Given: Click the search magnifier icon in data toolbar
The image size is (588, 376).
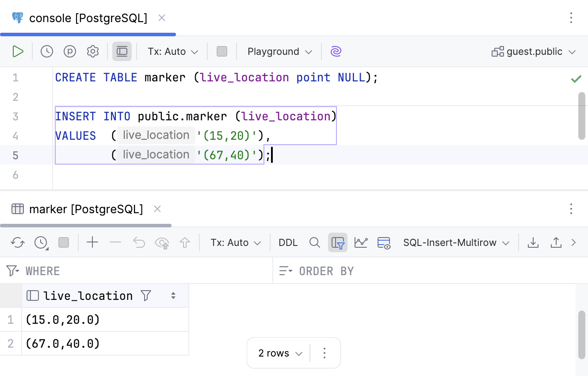Looking at the screenshot, I should [315, 242].
